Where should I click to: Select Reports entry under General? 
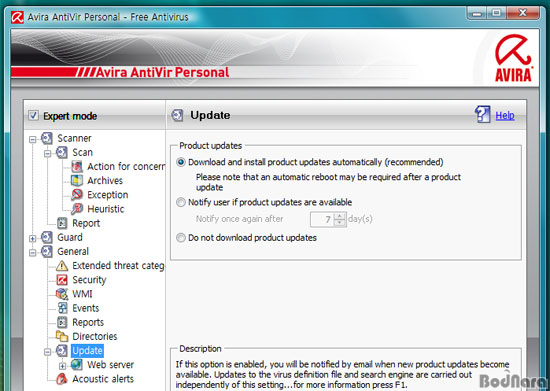[x=88, y=322]
